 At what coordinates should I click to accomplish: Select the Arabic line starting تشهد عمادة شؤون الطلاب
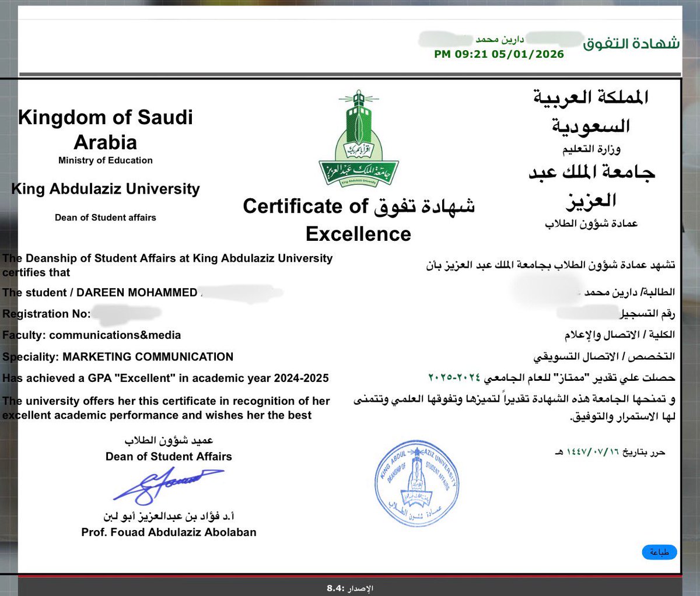[550, 265]
